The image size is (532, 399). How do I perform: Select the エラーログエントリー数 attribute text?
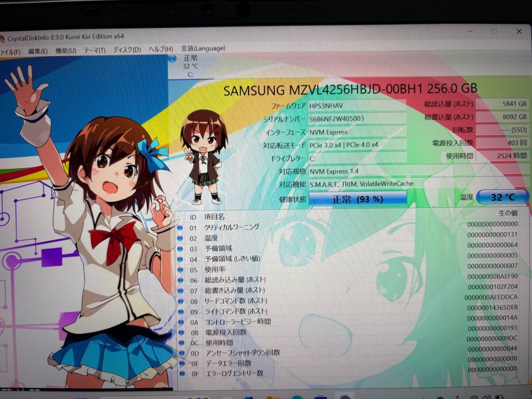click(234, 373)
